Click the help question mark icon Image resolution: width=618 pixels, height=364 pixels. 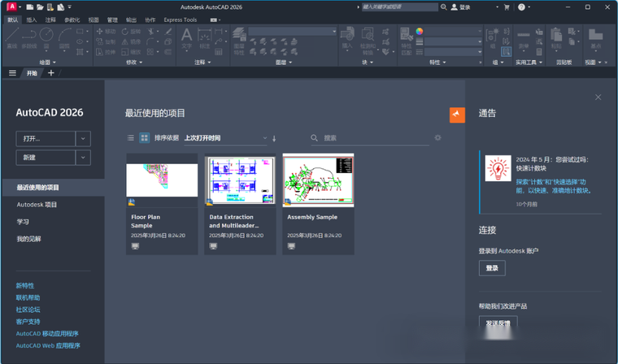click(521, 7)
